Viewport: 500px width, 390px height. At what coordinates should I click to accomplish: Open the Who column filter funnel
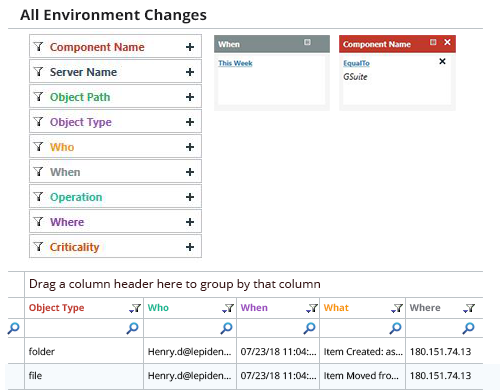pos(228,308)
